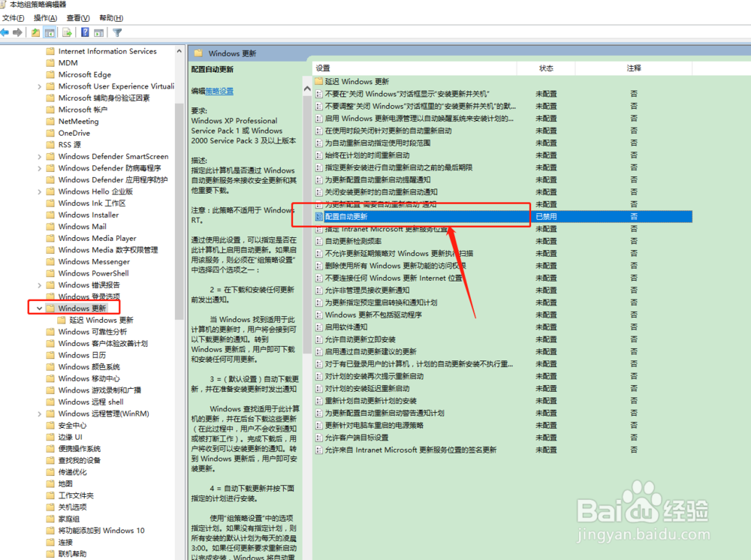Click the Filter icon on the toolbar
Viewport: 751px width, 560px height.
[117, 32]
